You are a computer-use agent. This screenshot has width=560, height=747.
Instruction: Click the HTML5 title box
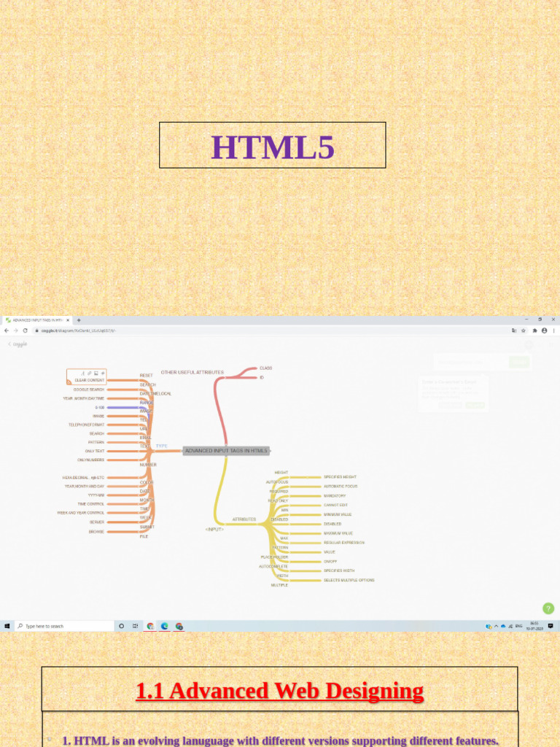(x=273, y=145)
